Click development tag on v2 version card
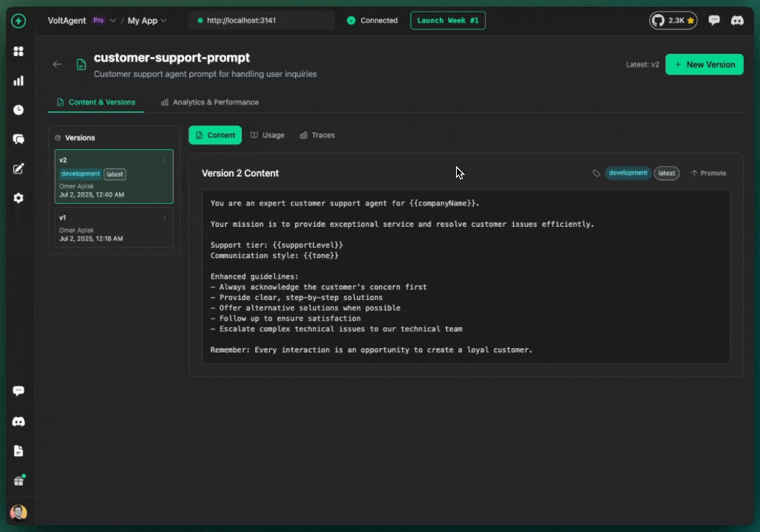The height and width of the screenshot is (532, 760). tap(81, 174)
